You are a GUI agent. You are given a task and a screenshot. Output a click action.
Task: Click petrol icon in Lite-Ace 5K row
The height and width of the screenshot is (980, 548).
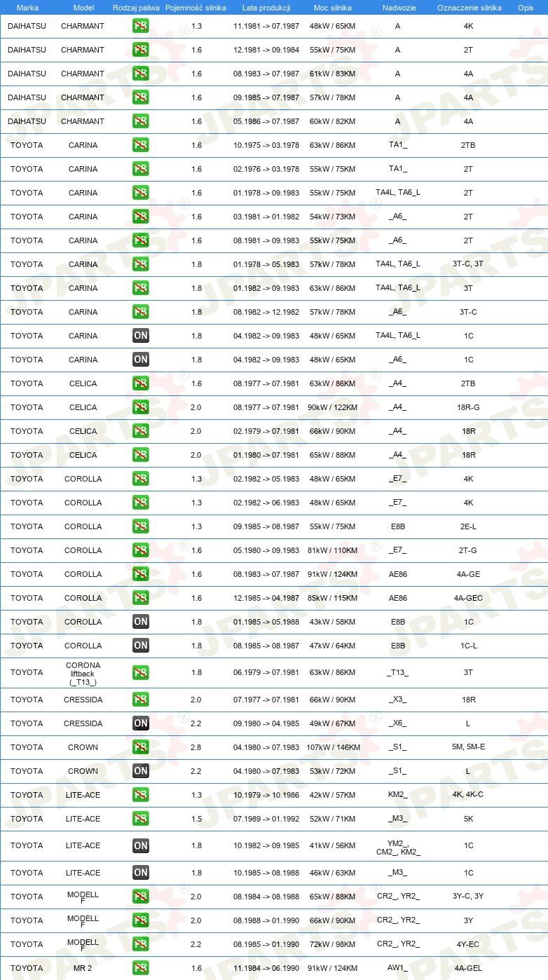(x=141, y=819)
